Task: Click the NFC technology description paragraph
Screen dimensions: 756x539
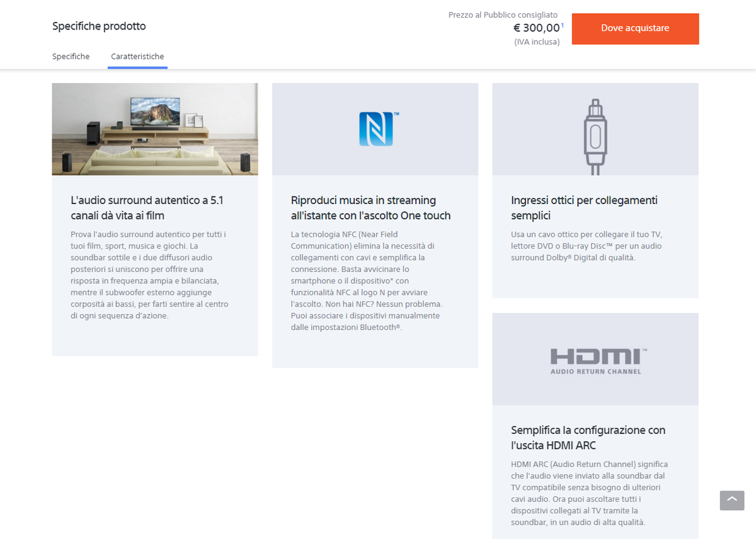Action: 368,281
